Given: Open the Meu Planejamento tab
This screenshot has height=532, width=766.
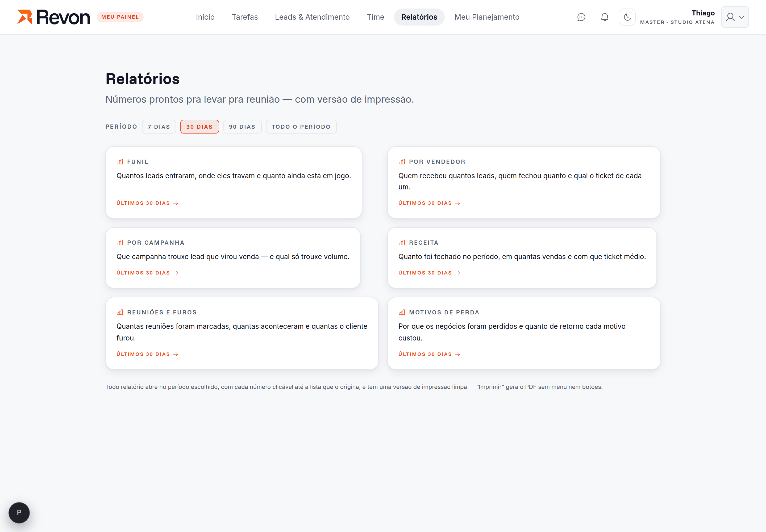Looking at the screenshot, I should 487,17.
